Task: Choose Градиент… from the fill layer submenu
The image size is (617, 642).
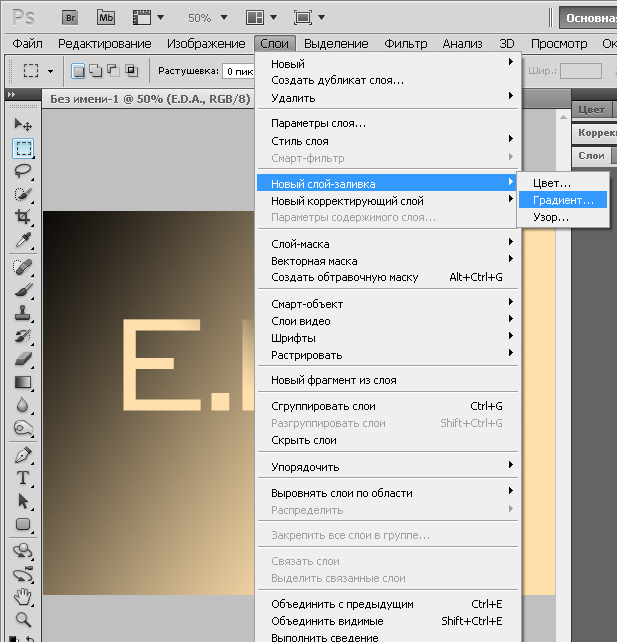Action: point(563,200)
